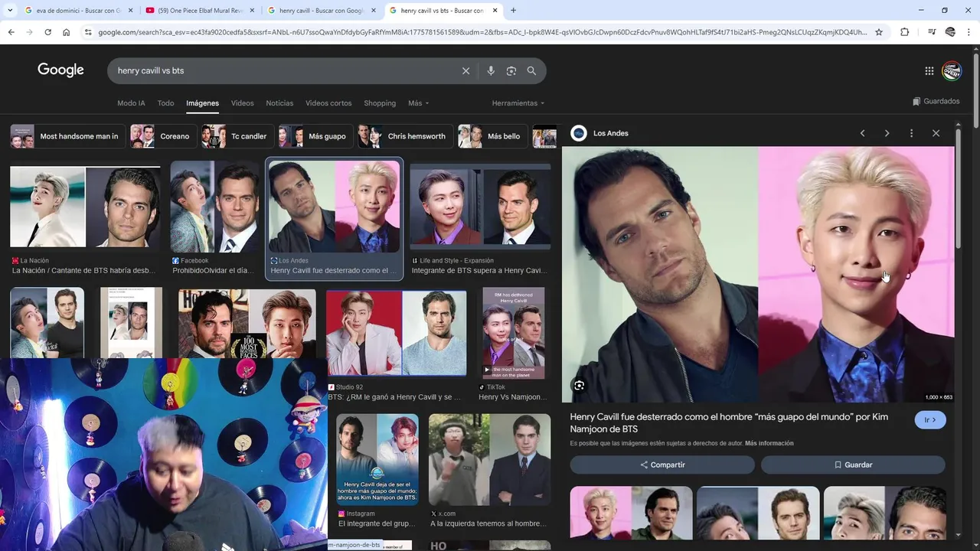Go back with the browser back arrow

pyautogui.click(x=11, y=32)
